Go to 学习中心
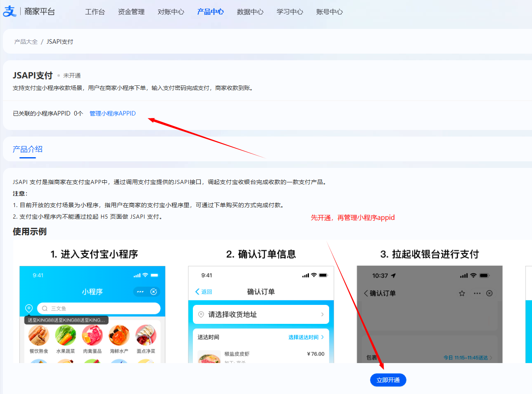Viewport: 532px width, 394px height. point(290,12)
